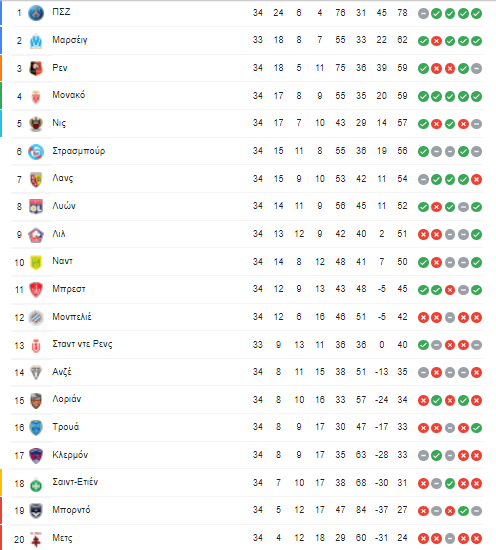Click the draw icon in ΠΣΖ's form
The image size is (496, 550).
423,14
